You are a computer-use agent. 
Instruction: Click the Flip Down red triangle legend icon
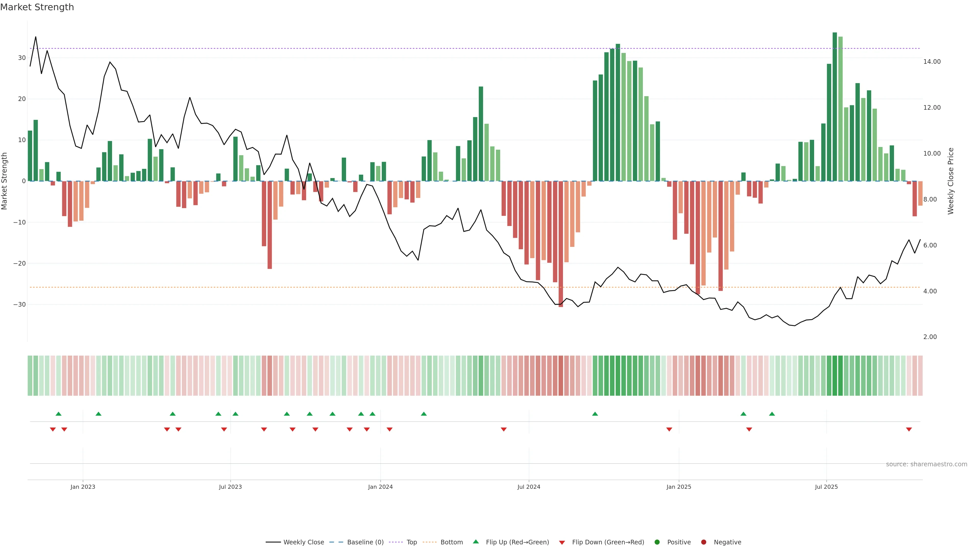pyautogui.click(x=562, y=542)
